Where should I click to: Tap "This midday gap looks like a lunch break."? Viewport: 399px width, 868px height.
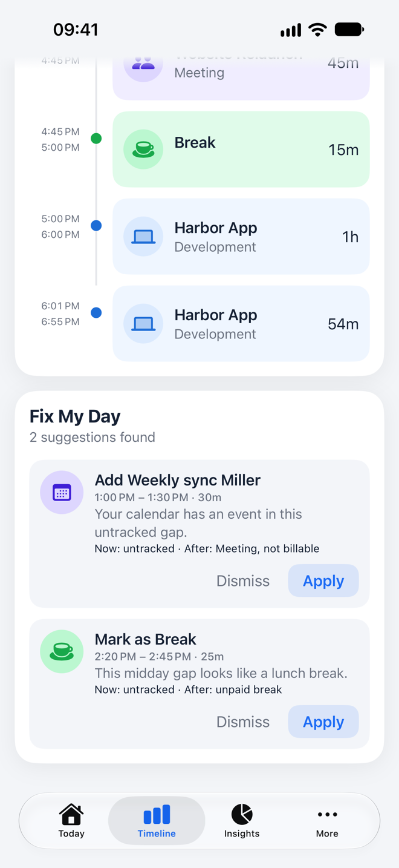pos(221,674)
